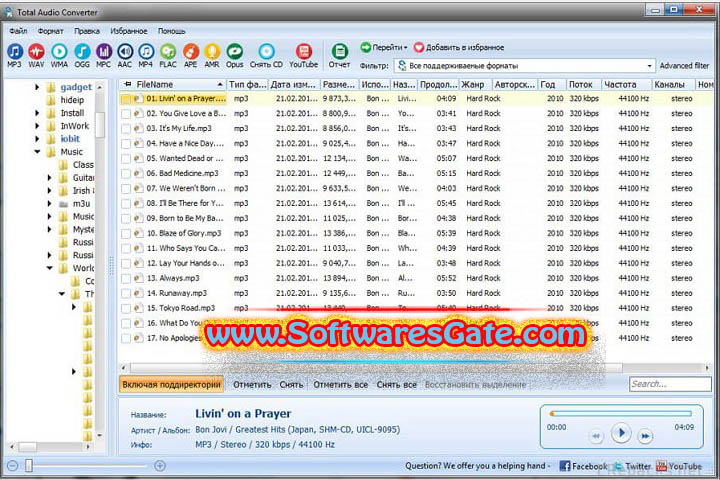Viewport: 720px width, 480px height.
Task: Click Отметить to check selected files
Action: (252, 384)
